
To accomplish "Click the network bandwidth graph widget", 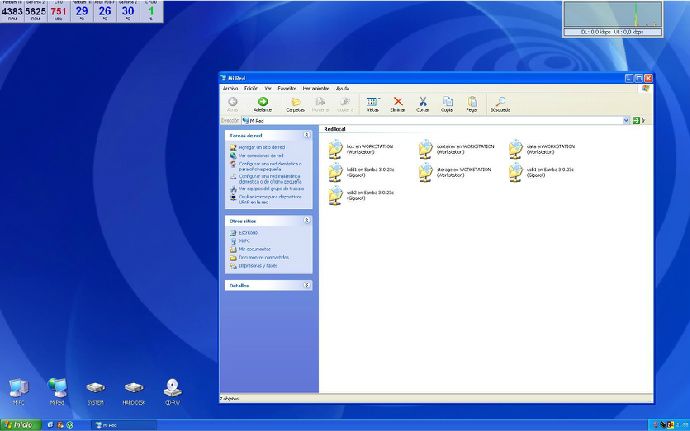I will point(613,19).
